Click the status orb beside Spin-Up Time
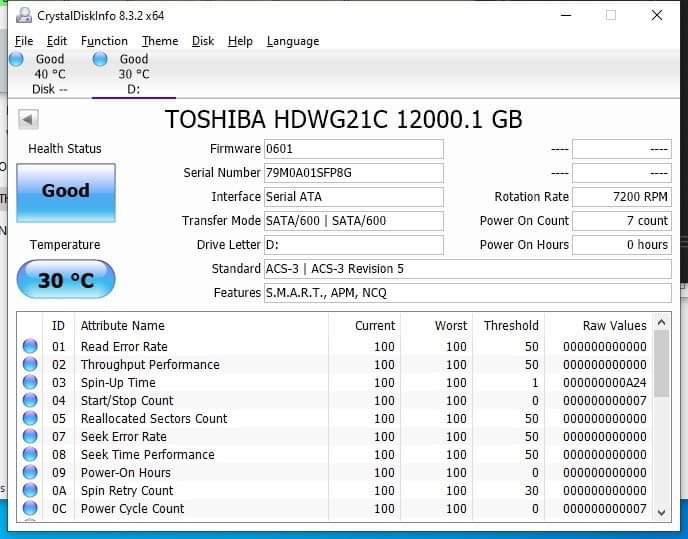Image resolution: width=688 pixels, height=539 pixels. pyautogui.click(x=30, y=383)
